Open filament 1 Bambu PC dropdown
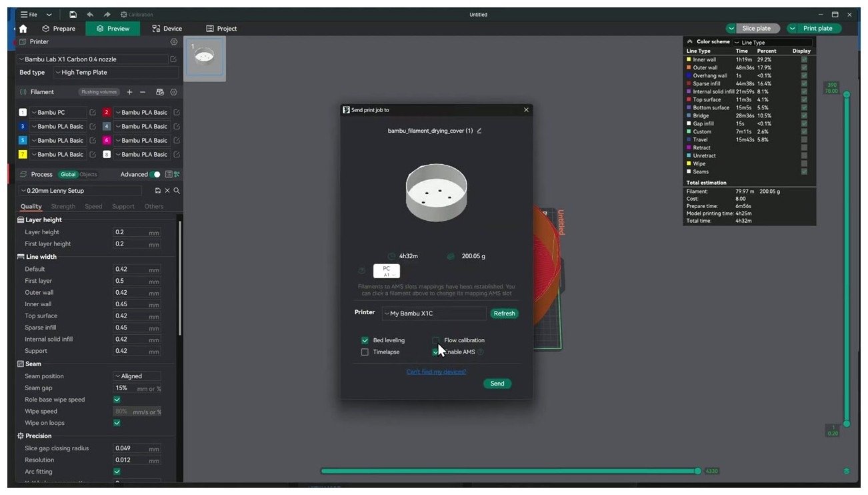The height and width of the screenshot is (495, 868). click(x=59, y=113)
